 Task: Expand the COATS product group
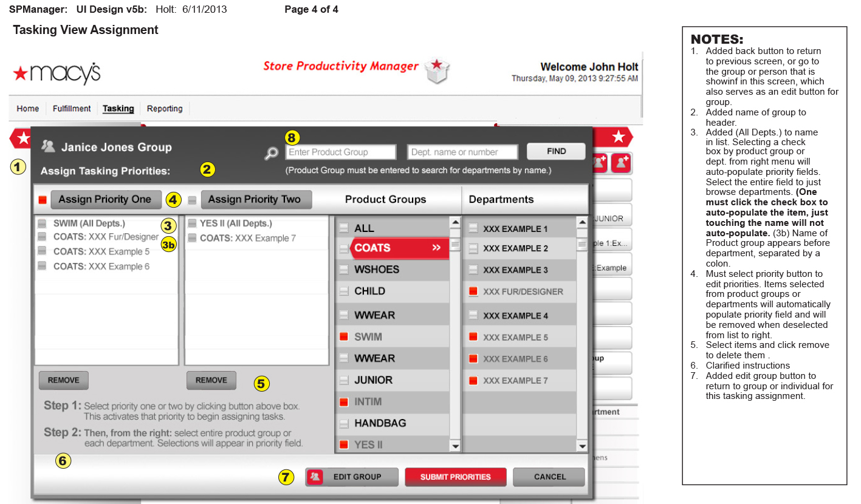pos(395,248)
